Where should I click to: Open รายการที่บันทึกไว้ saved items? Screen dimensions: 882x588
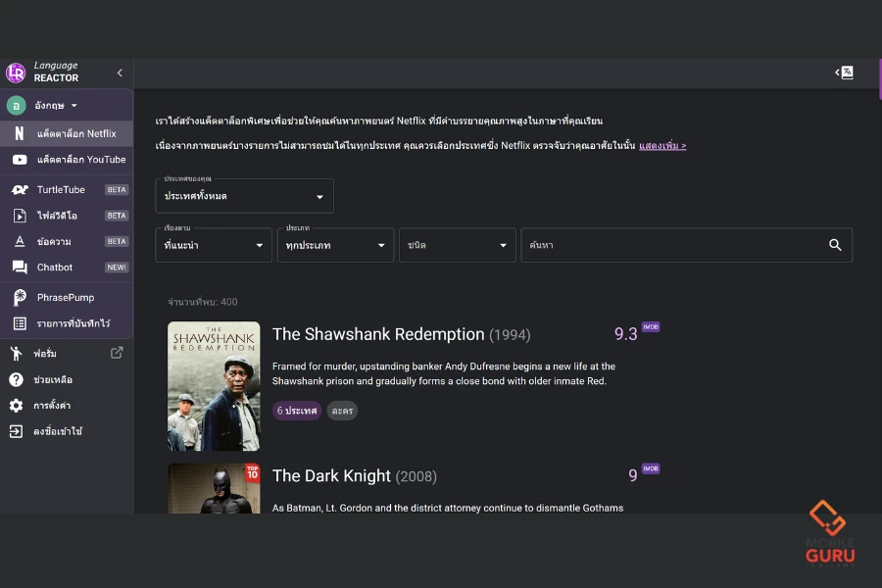(67, 323)
